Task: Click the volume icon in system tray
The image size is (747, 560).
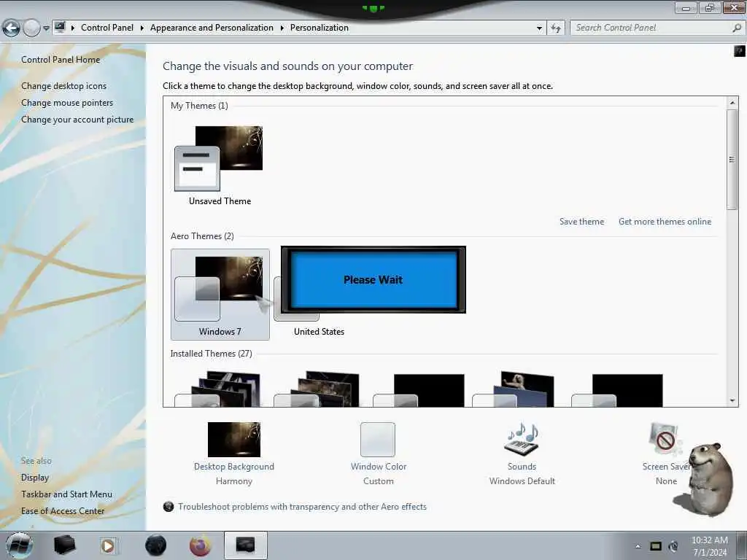Action: click(x=673, y=546)
